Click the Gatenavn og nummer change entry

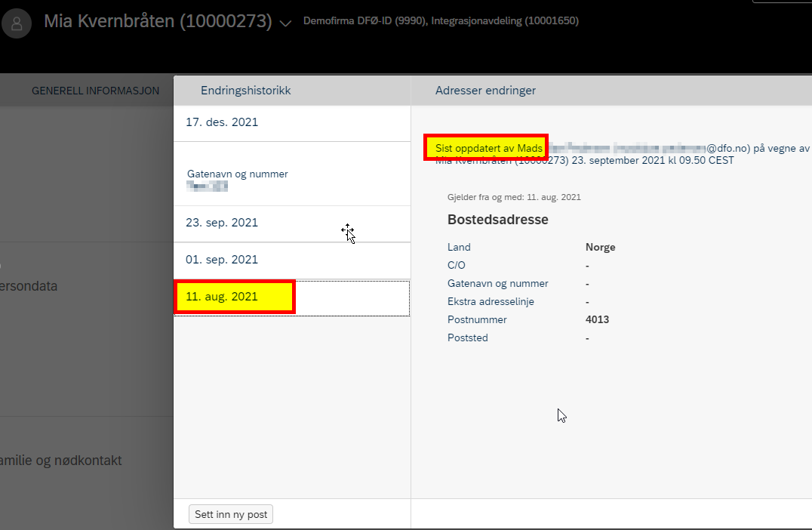tap(292, 174)
